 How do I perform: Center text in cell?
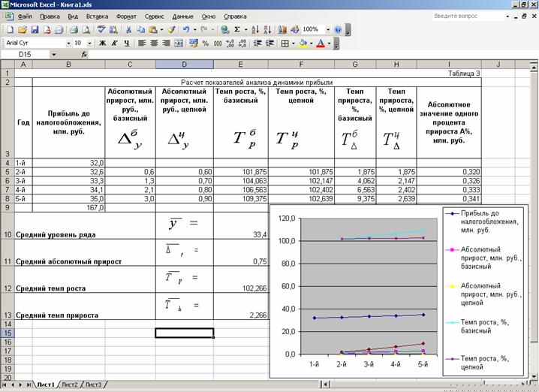tap(154, 44)
